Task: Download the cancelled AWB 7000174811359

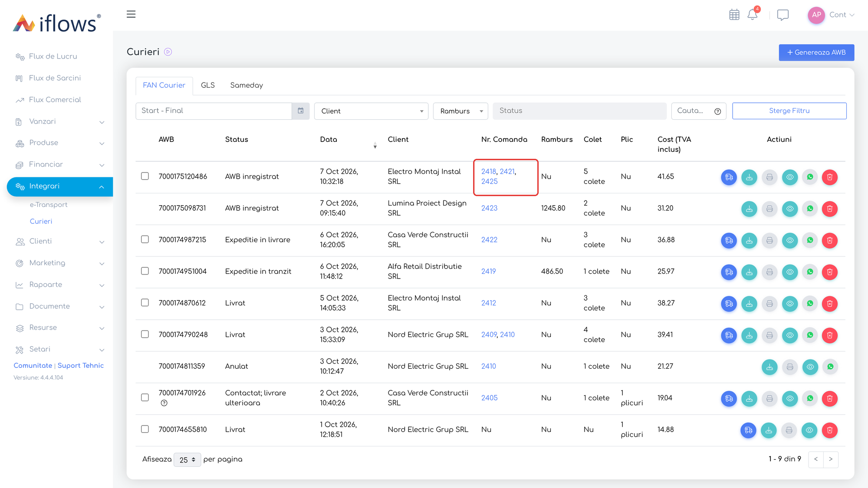Action: (769, 367)
